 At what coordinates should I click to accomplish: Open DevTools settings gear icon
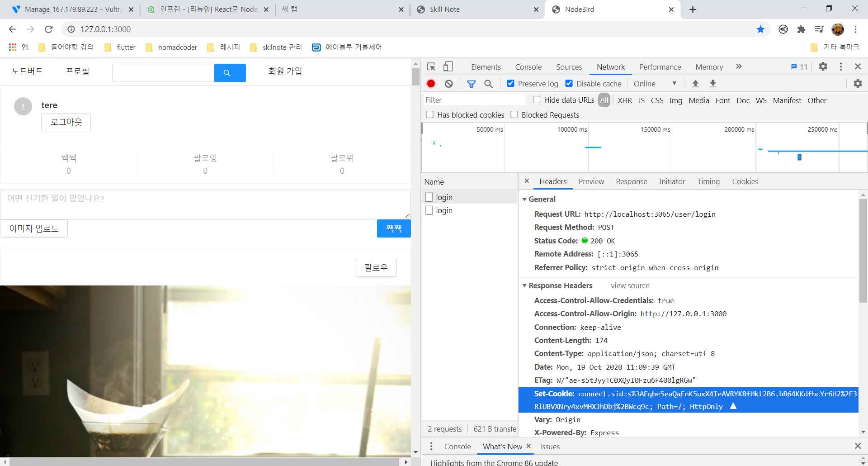tap(823, 67)
